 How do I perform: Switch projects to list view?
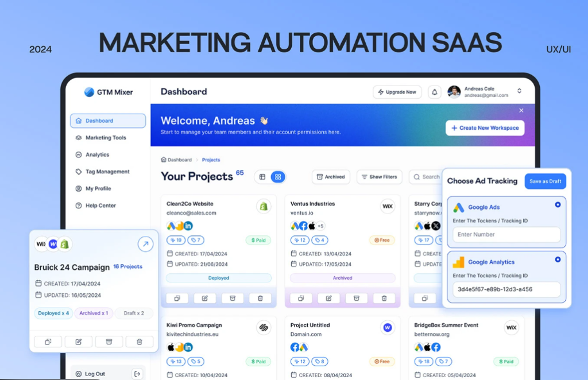(x=262, y=177)
